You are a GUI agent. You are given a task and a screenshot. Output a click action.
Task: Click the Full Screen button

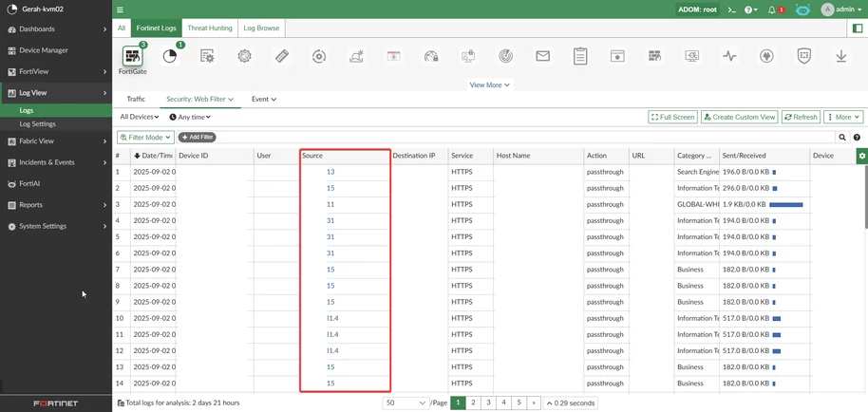click(672, 117)
